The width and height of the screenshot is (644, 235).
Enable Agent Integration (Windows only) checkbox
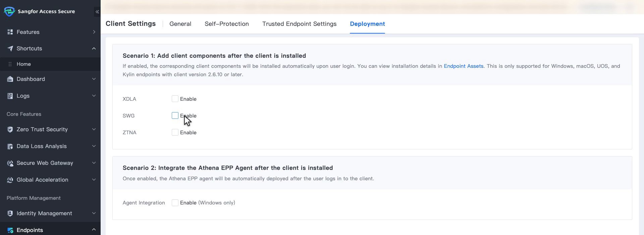(175, 203)
